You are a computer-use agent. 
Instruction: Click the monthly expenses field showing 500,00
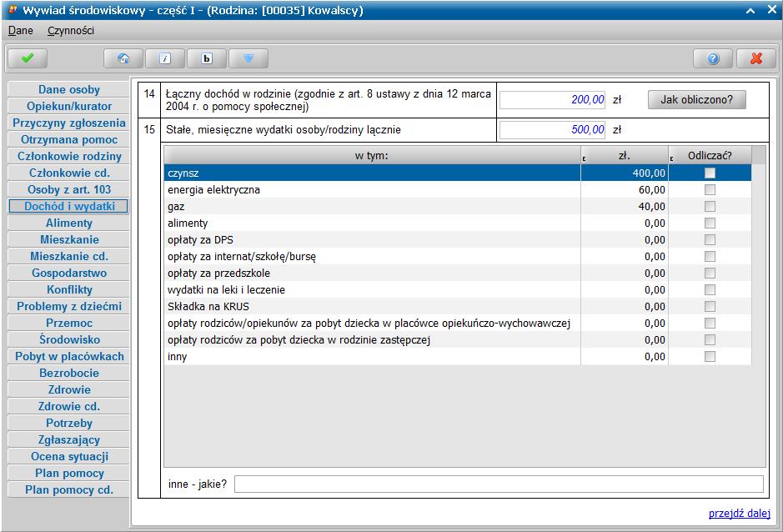pyautogui.click(x=552, y=130)
